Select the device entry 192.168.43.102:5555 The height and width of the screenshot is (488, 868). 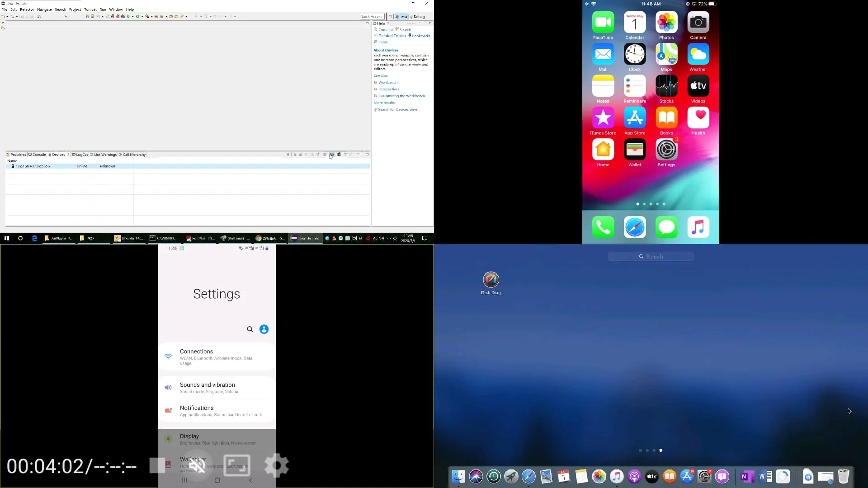(32, 166)
